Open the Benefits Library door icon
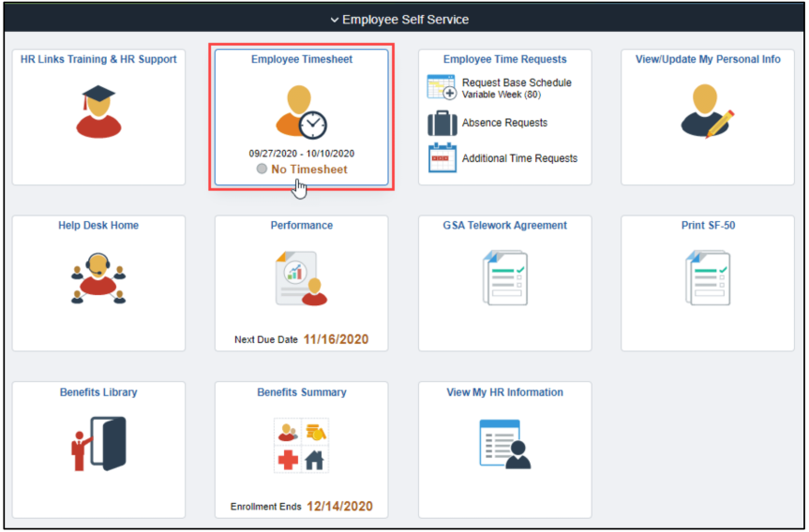This screenshot has width=809, height=532. click(98, 444)
